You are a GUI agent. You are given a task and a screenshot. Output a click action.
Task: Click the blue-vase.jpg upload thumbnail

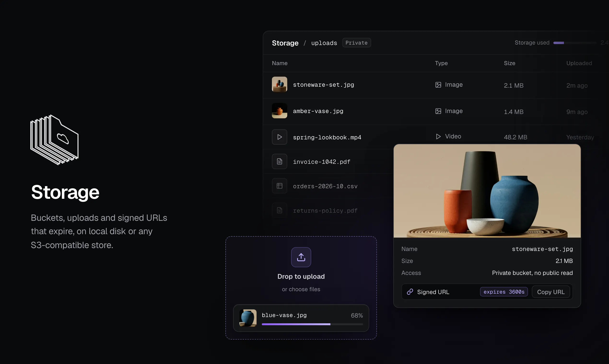point(248,318)
